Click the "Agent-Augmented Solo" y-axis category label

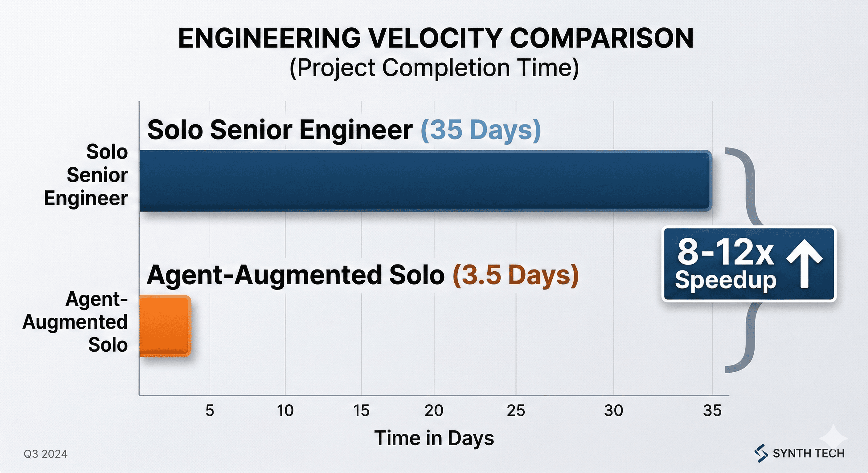pos(76,322)
